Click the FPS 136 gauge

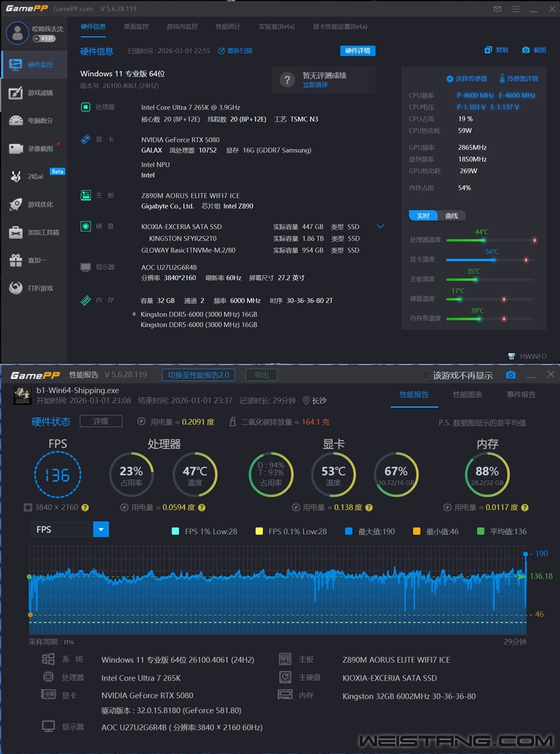(58, 475)
